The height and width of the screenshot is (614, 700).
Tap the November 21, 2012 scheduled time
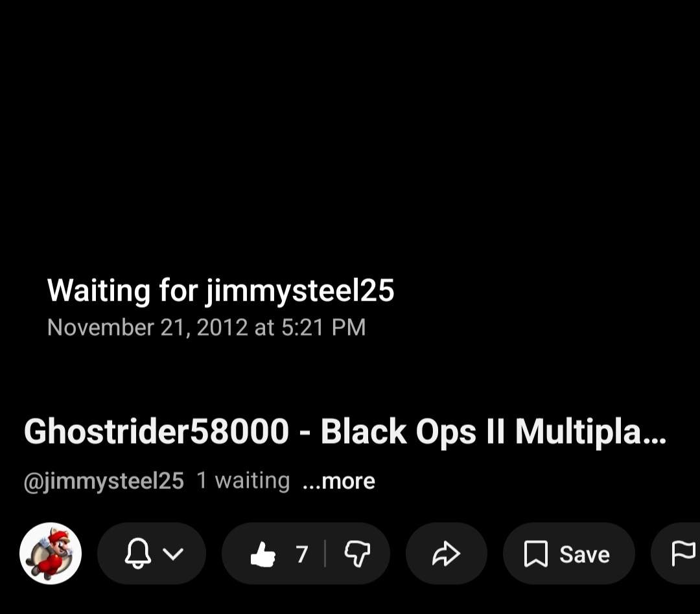point(206,328)
